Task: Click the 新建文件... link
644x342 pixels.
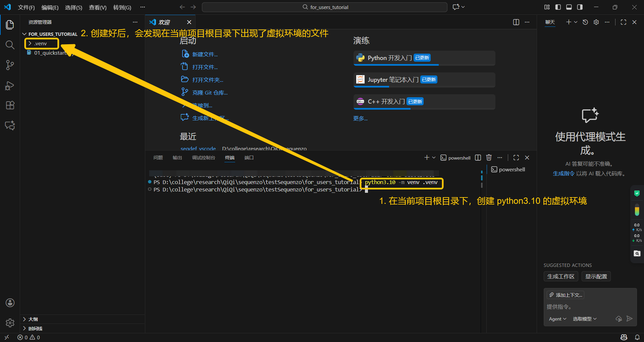Action: [x=205, y=54]
